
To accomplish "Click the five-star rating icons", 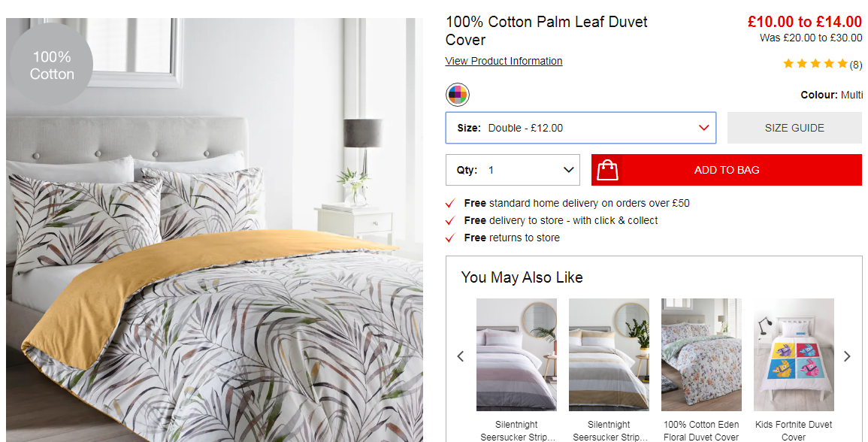I will pyautogui.click(x=815, y=64).
